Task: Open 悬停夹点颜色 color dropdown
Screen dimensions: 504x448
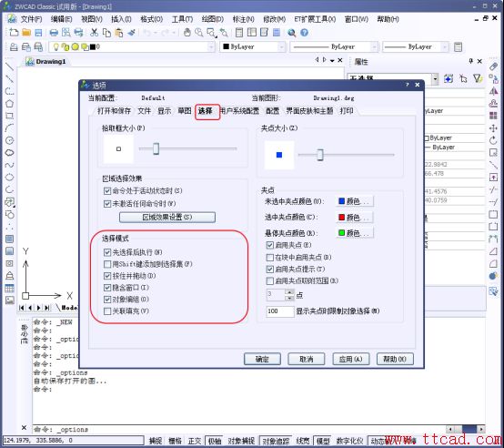Action: click(x=355, y=233)
